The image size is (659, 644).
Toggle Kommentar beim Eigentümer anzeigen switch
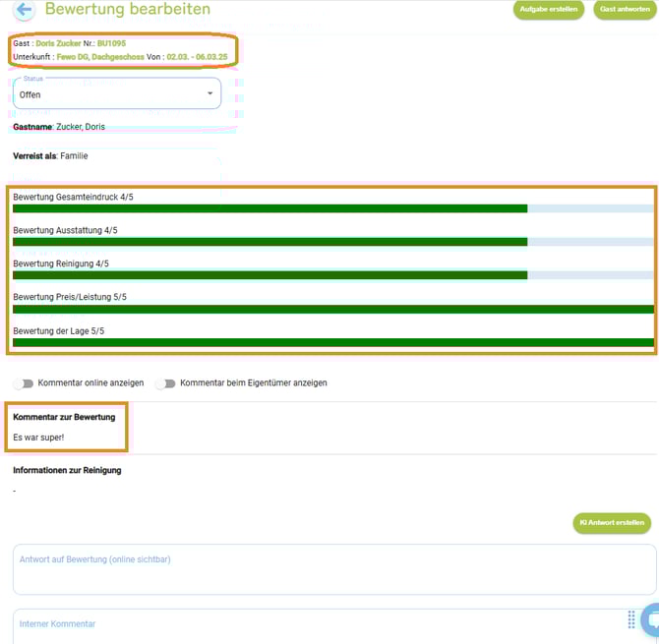pos(166,383)
